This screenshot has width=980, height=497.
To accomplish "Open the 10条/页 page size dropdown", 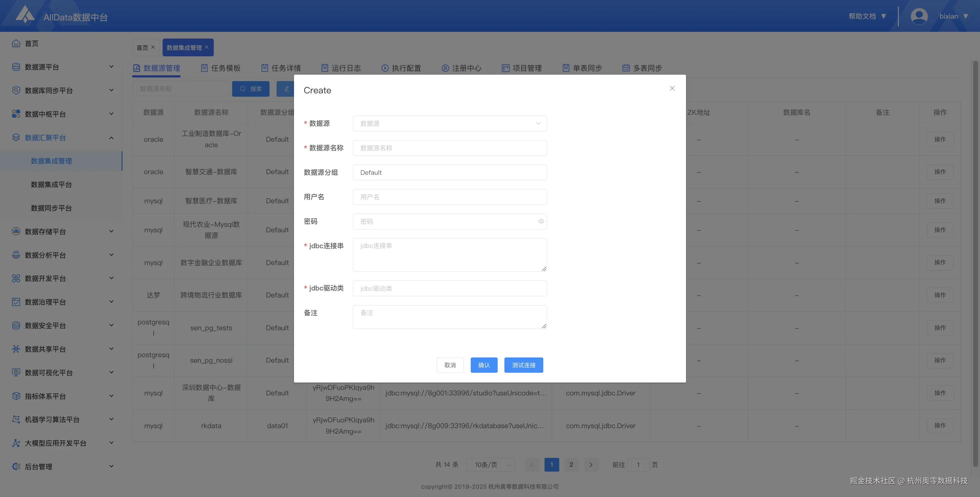I will pos(490,464).
